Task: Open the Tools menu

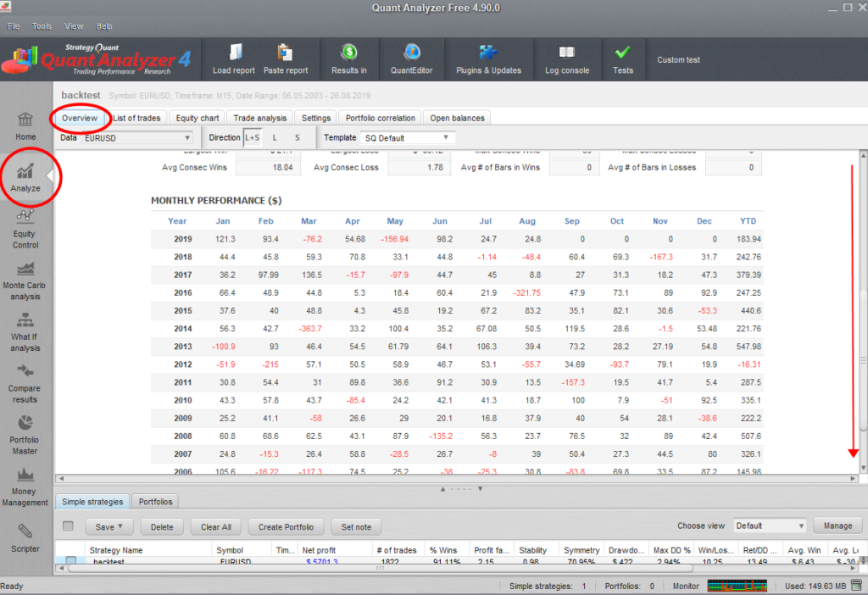Action: coord(42,26)
